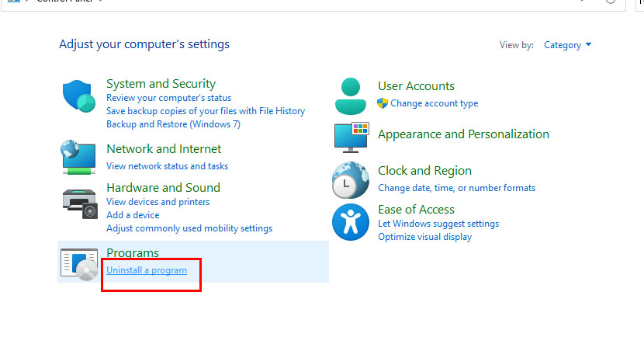The width and height of the screenshot is (644, 351).
Task: Open Hardware and Sound category
Action: [164, 187]
